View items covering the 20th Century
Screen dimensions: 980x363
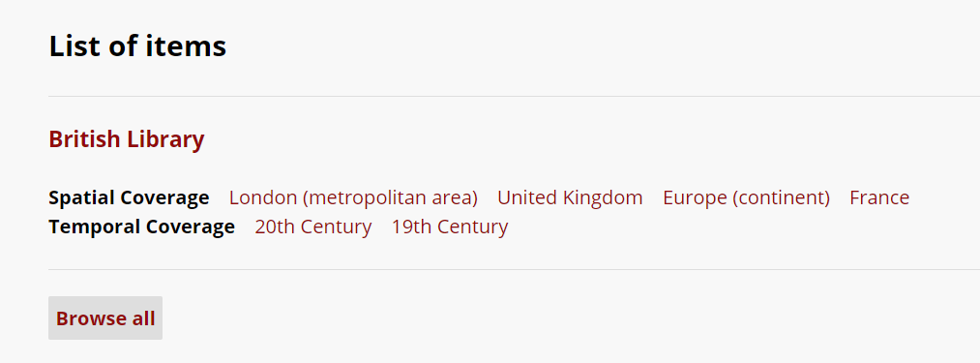(313, 227)
